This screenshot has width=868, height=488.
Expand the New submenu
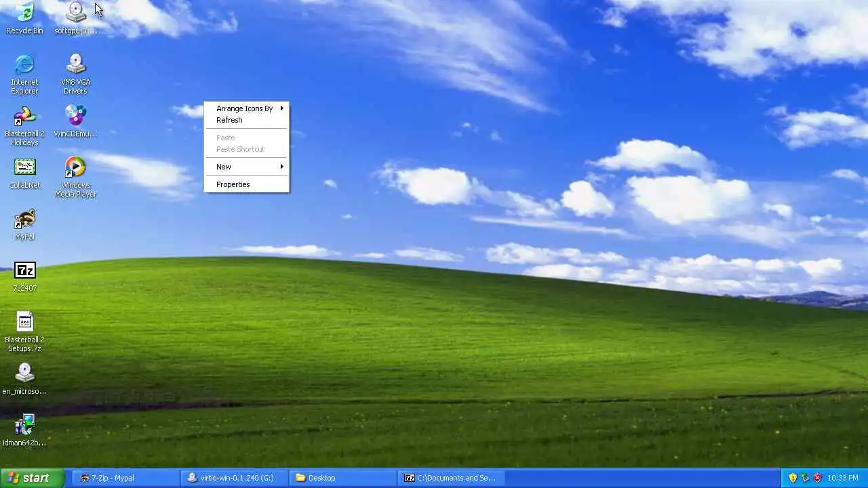click(x=247, y=167)
